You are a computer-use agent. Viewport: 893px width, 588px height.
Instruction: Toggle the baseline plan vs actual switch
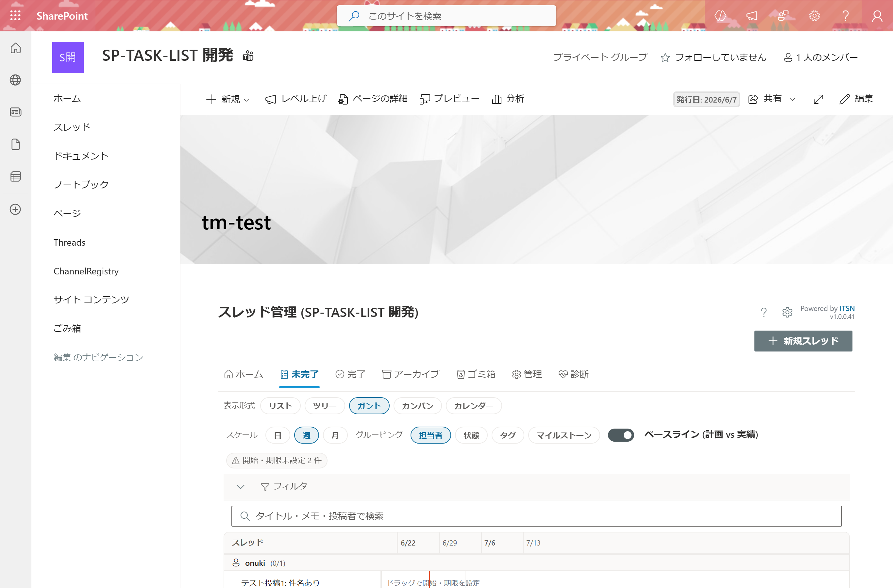621,435
